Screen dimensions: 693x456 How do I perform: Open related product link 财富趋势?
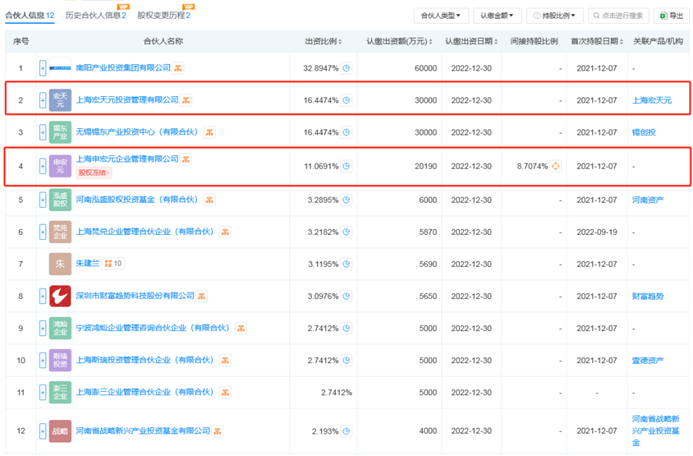coord(648,296)
